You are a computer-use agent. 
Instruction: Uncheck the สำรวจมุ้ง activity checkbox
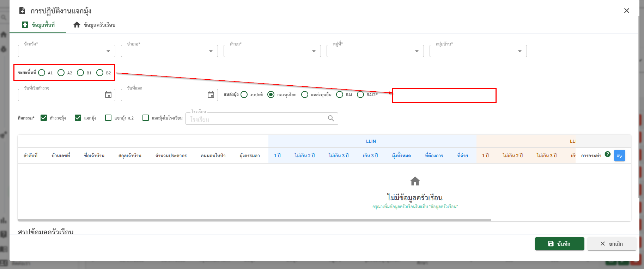pyautogui.click(x=44, y=118)
